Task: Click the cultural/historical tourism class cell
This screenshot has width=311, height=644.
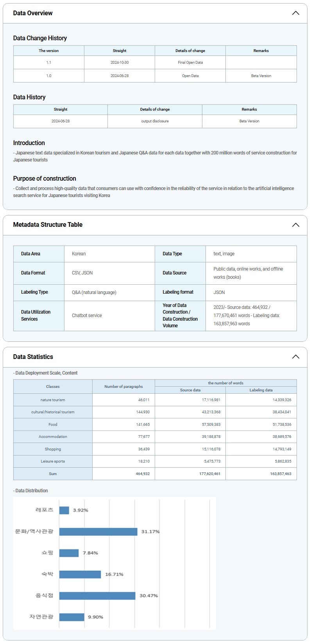Action: (x=53, y=412)
